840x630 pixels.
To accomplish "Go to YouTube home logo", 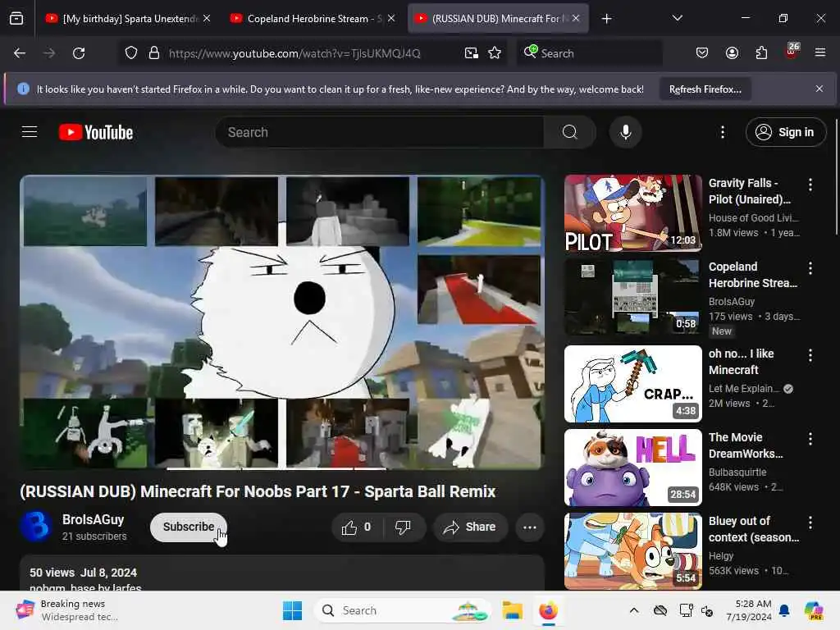I will coord(96,132).
